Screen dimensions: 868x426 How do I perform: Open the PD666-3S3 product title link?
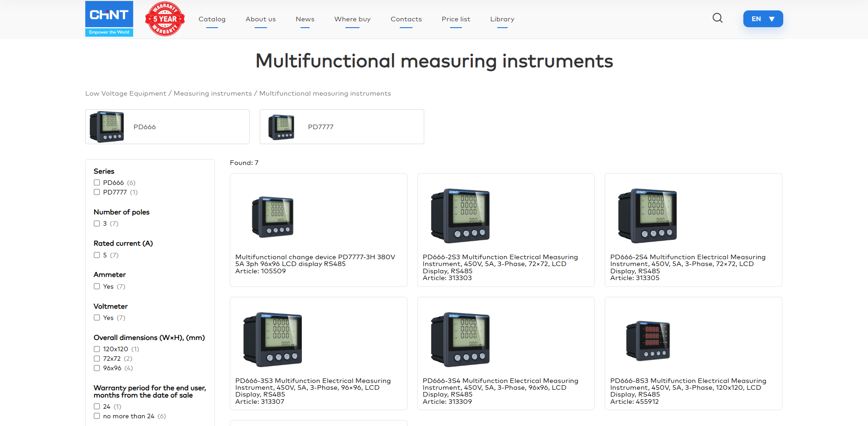click(313, 388)
